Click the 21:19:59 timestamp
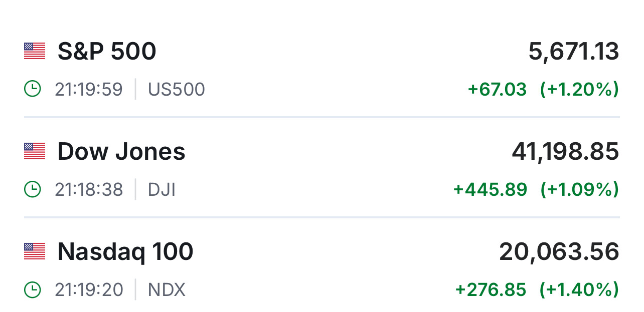 (89, 90)
